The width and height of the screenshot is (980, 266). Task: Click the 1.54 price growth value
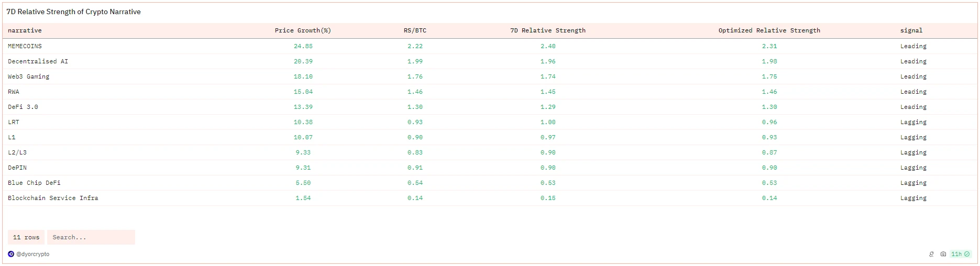click(303, 198)
